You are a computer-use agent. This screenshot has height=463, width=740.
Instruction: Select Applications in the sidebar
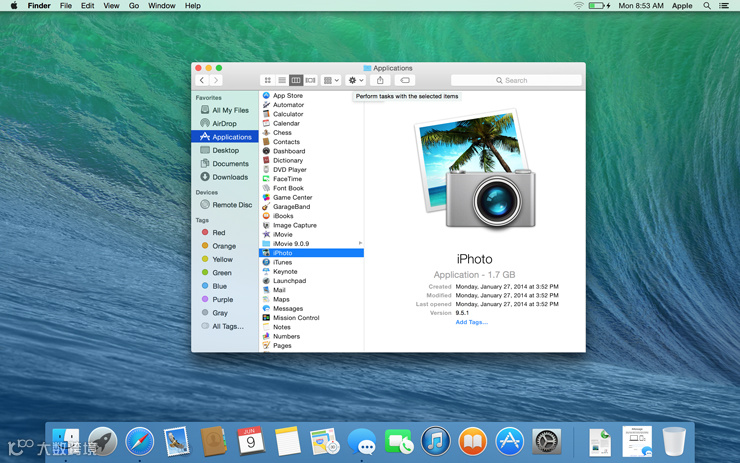point(225,136)
